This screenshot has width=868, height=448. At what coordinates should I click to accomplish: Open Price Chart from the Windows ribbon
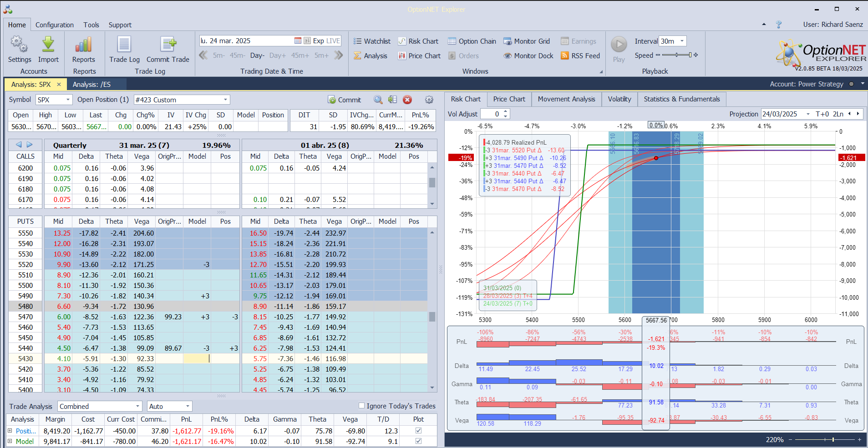419,56
